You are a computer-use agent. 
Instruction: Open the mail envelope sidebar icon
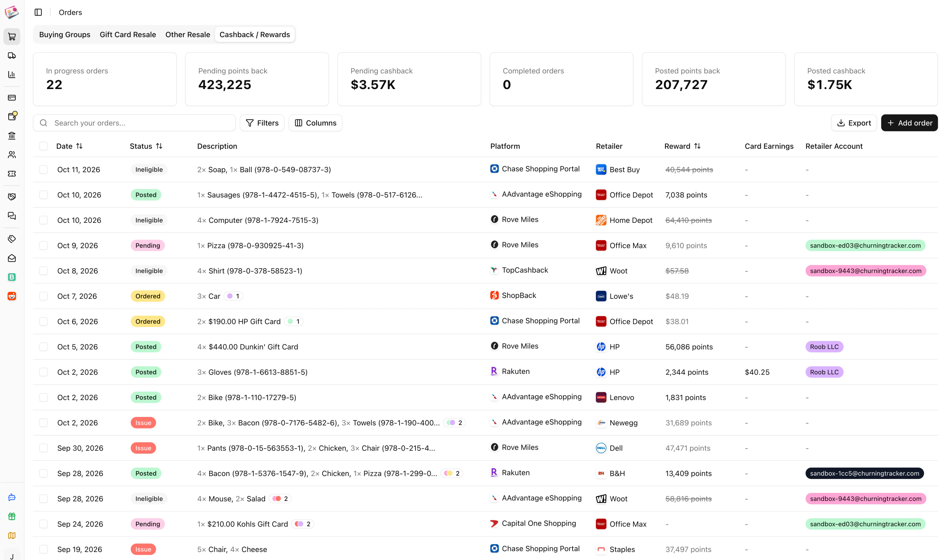(12, 258)
